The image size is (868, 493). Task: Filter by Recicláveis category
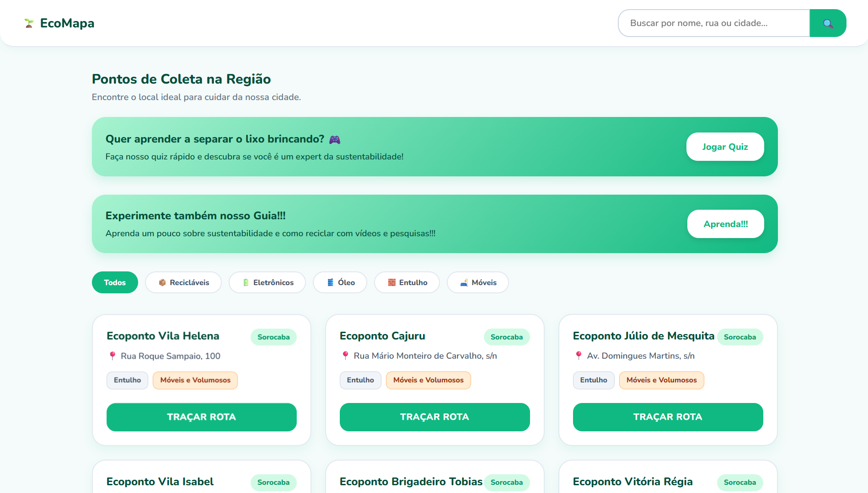(183, 282)
